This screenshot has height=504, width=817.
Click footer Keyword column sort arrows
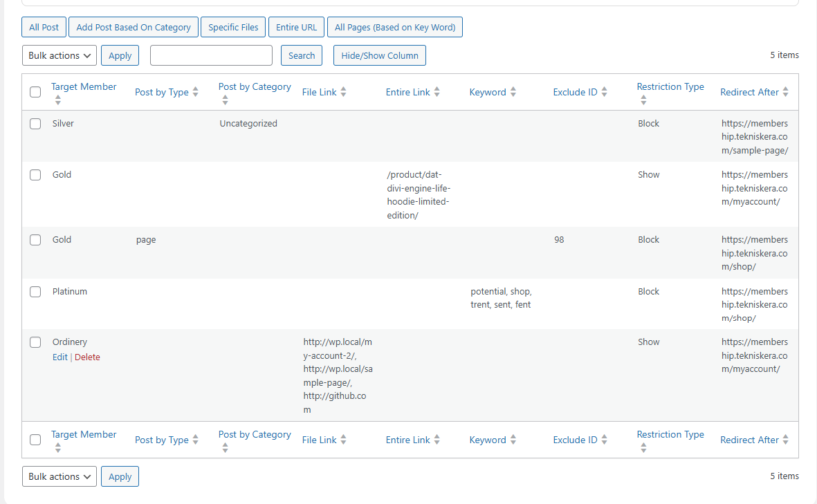click(513, 440)
